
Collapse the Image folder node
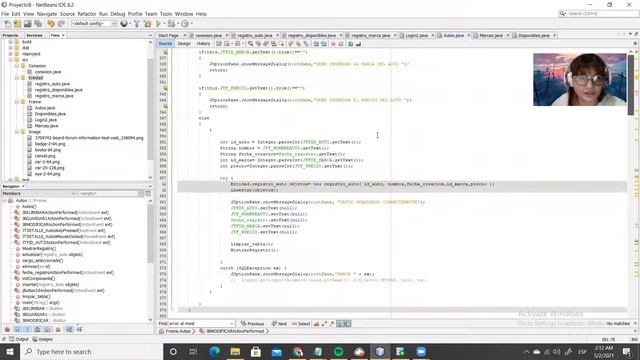17,132
